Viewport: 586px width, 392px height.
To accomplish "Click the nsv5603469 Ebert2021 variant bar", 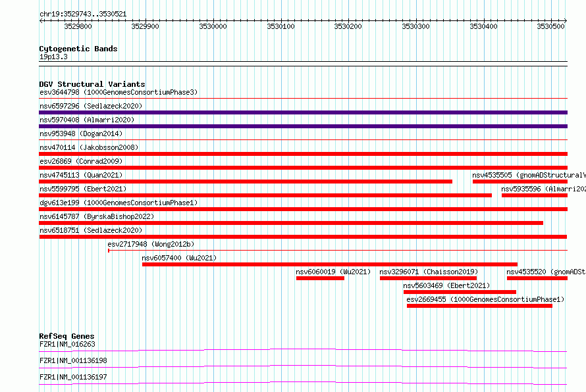I will 460,292.
